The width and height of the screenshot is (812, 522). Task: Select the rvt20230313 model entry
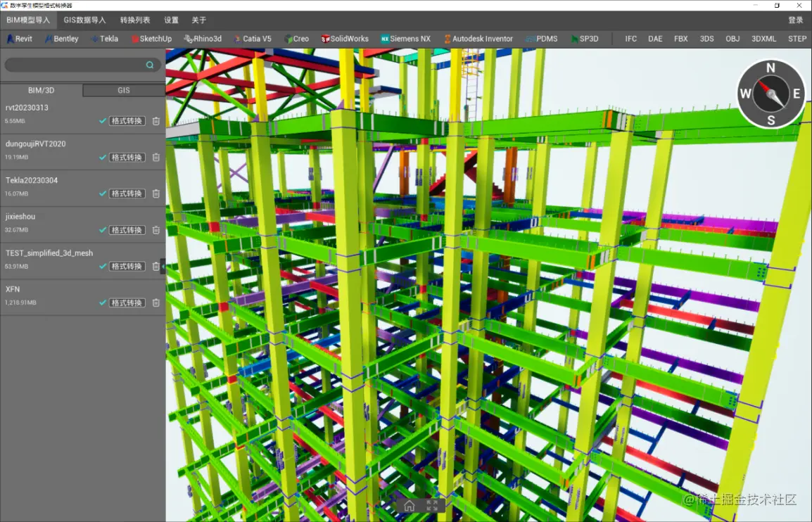pyautogui.click(x=83, y=116)
